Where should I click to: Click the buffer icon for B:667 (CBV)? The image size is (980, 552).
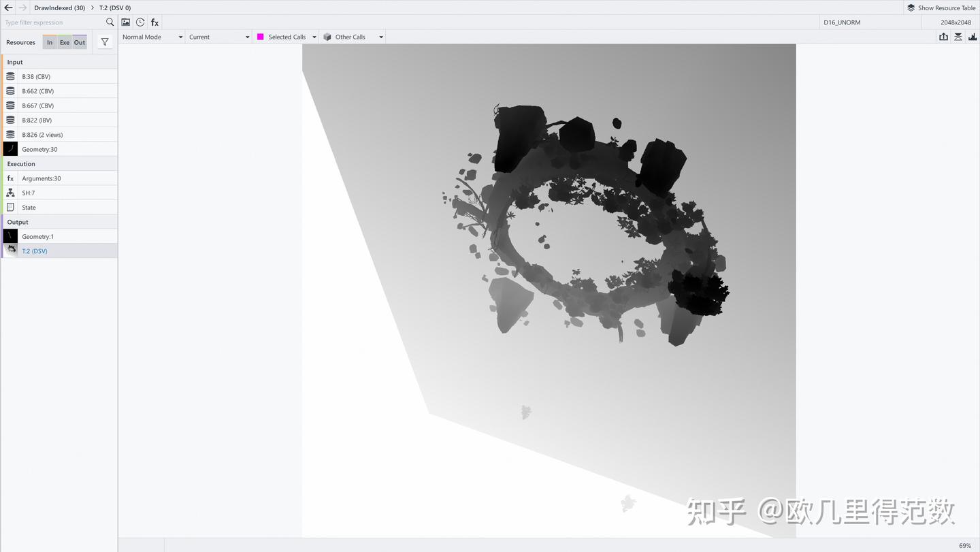coord(10,105)
